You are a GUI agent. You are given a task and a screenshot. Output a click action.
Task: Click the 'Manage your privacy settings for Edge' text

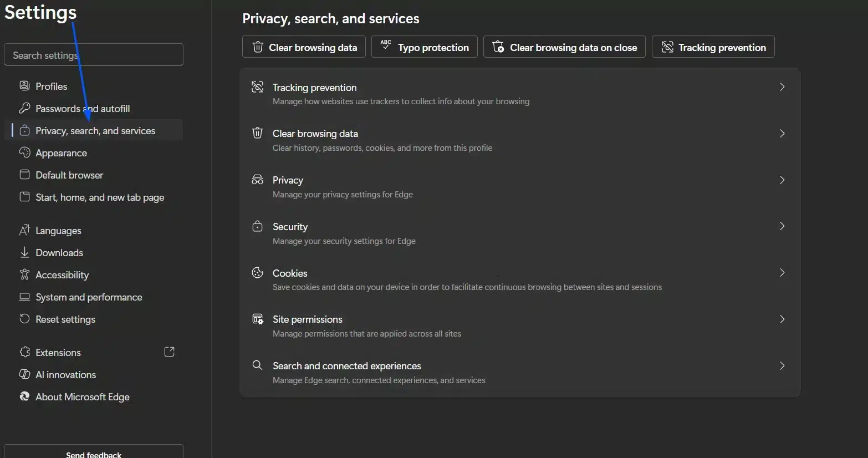pyautogui.click(x=343, y=195)
